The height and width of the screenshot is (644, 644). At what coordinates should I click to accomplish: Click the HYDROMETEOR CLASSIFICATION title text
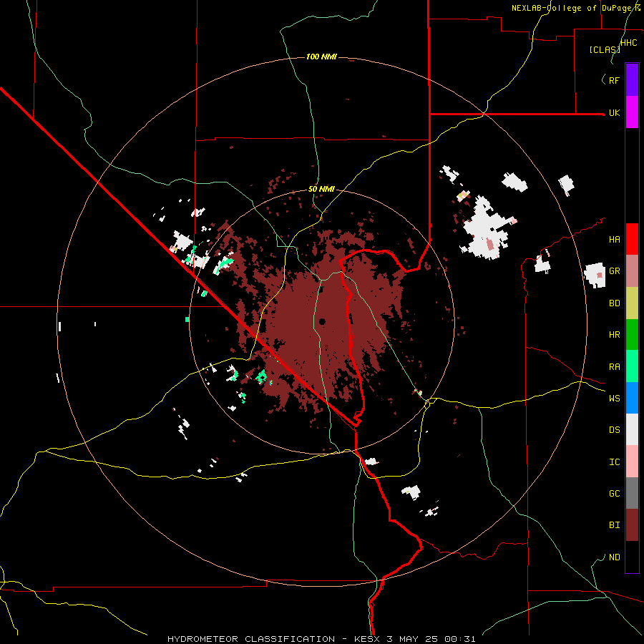(251, 639)
